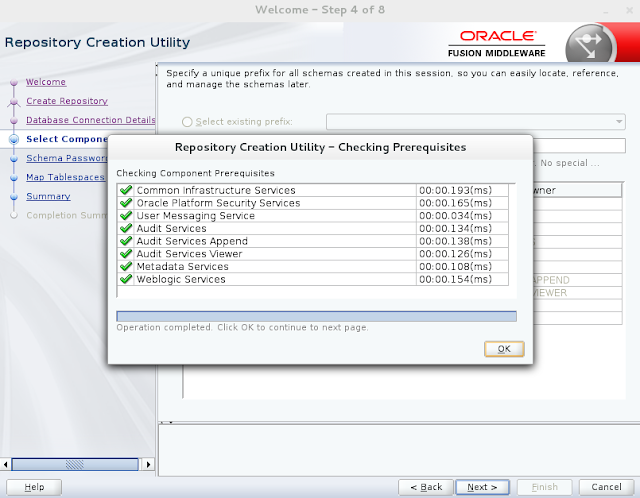Viewport: 640px width, 498px height.
Task: Click the Welcome step bullet icon
Action: click(x=14, y=82)
